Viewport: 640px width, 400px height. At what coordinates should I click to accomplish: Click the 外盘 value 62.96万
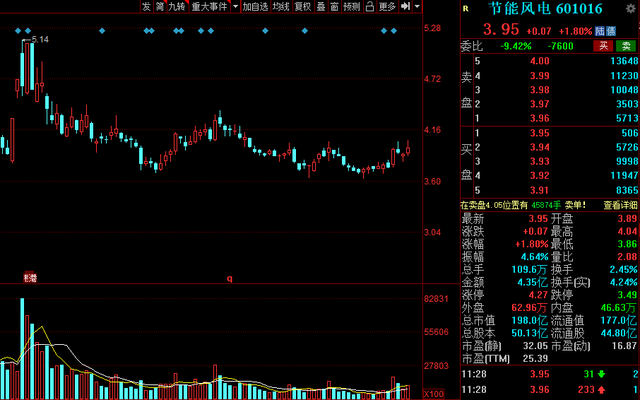pos(530,307)
